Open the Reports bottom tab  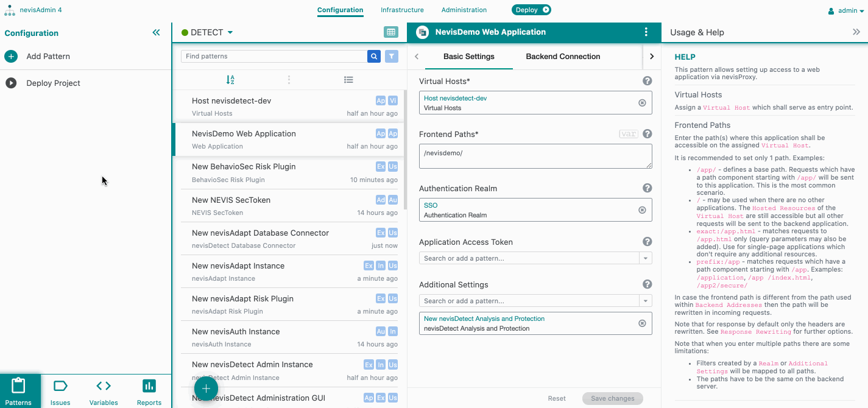click(149, 391)
